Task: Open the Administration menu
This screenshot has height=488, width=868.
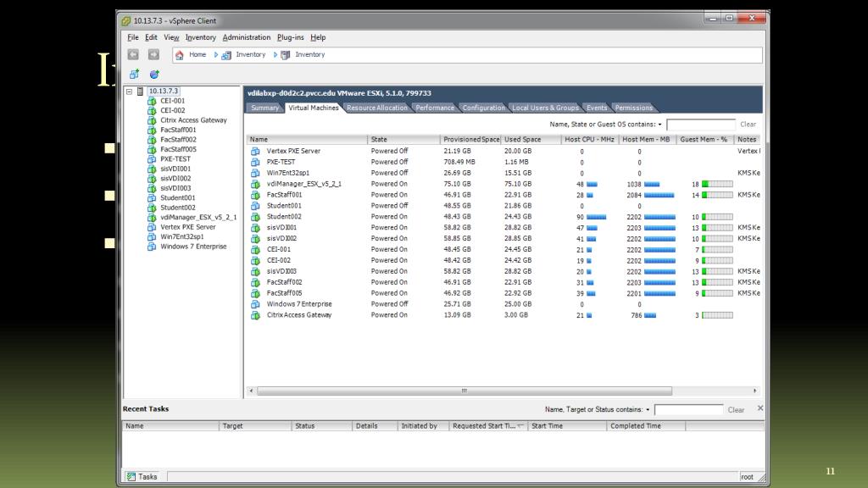Action: 247,37
